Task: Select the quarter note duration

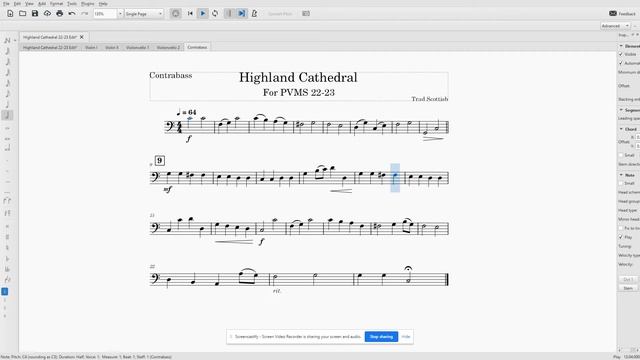Action: [x=7, y=104]
